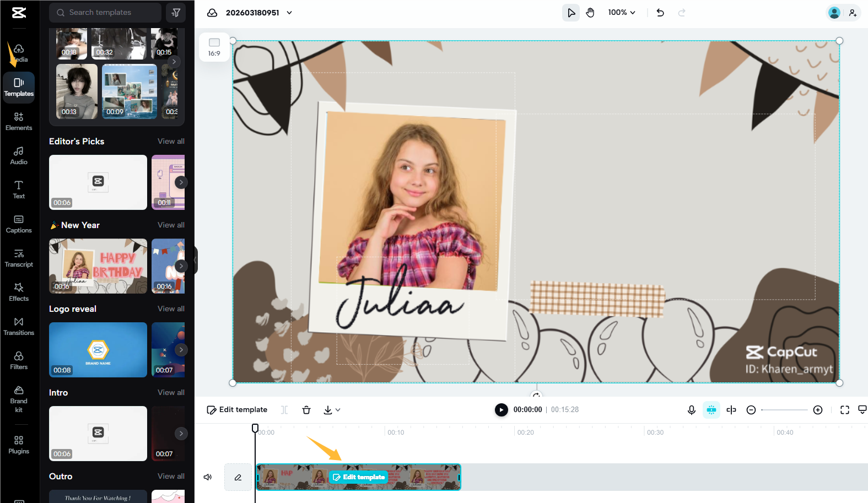
Task: View all Intro templates
Action: (x=171, y=393)
